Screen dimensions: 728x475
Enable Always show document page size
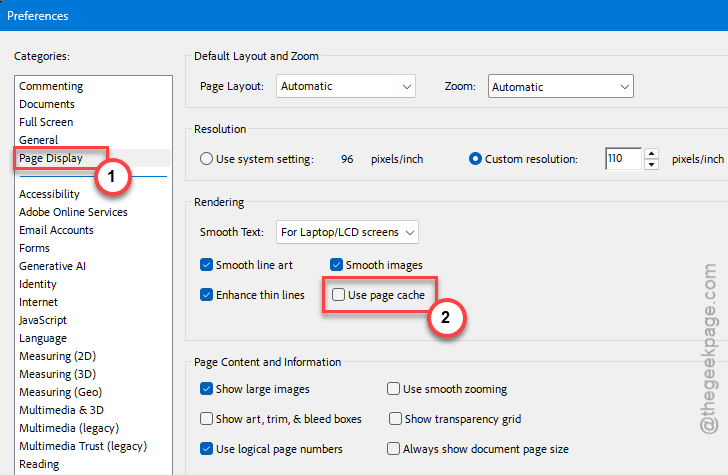pos(393,449)
